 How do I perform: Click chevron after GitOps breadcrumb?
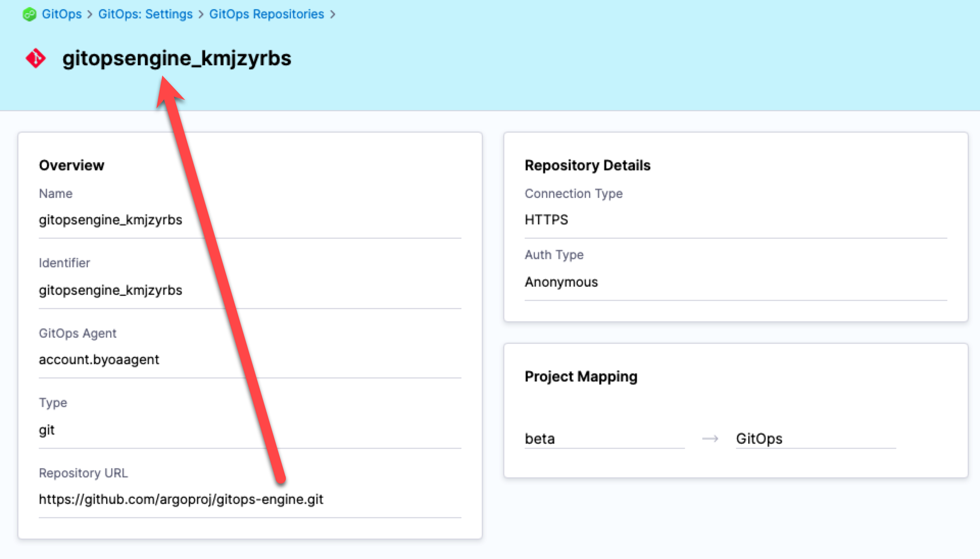90,14
